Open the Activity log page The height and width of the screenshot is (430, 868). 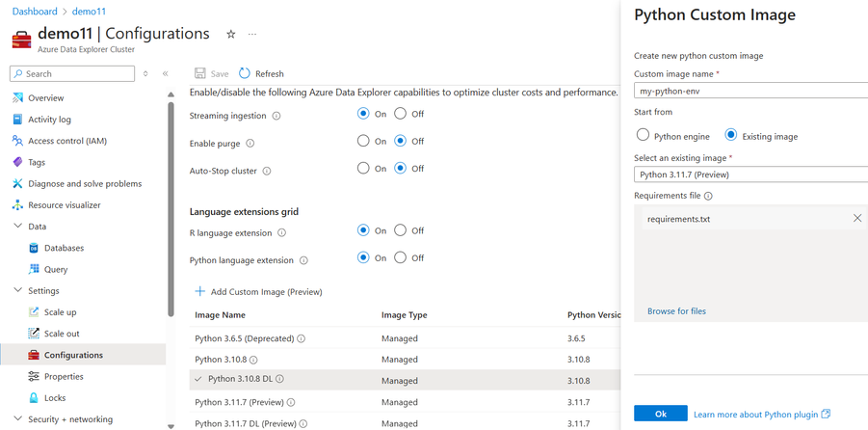point(50,120)
